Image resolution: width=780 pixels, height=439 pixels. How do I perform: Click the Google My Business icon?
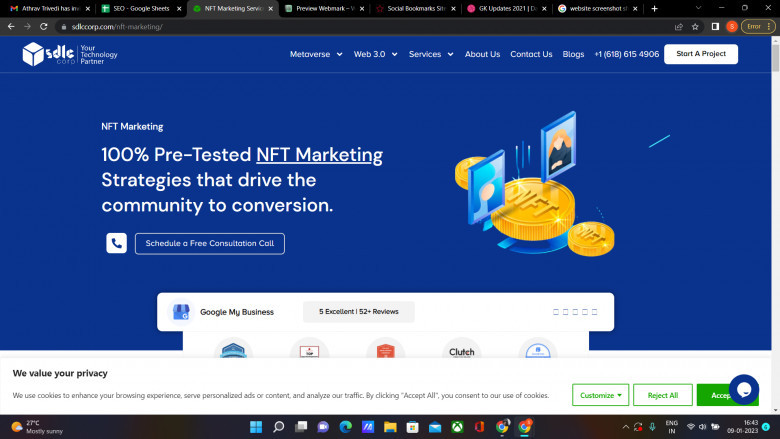(x=181, y=312)
